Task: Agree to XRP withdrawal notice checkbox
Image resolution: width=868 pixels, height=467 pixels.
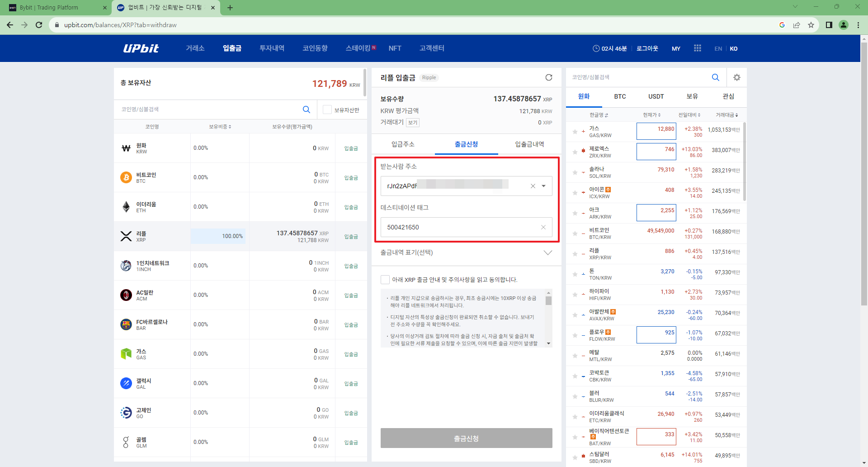Action: tap(385, 280)
